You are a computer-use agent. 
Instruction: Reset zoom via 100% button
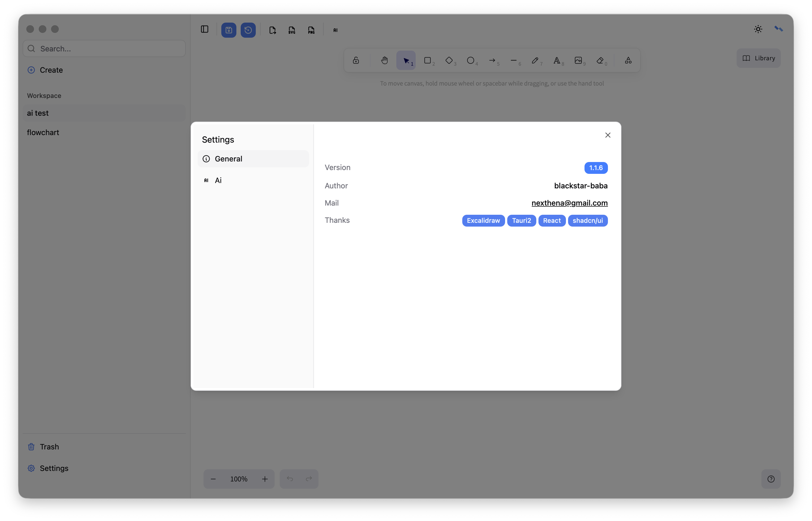coord(239,479)
